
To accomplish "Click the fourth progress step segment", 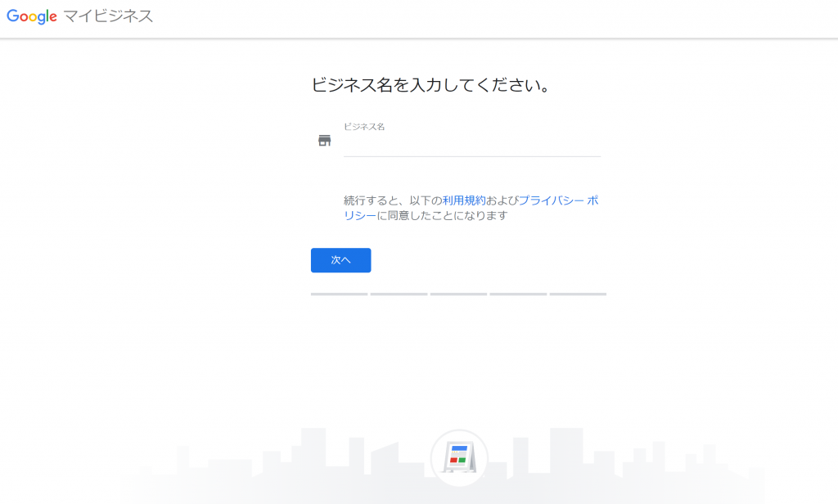I will click(518, 294).
